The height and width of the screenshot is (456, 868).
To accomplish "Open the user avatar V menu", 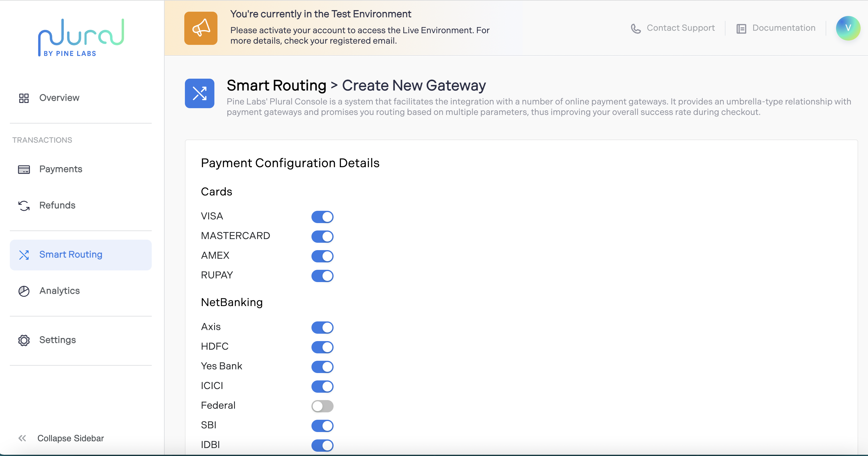I will coord(848,28).
